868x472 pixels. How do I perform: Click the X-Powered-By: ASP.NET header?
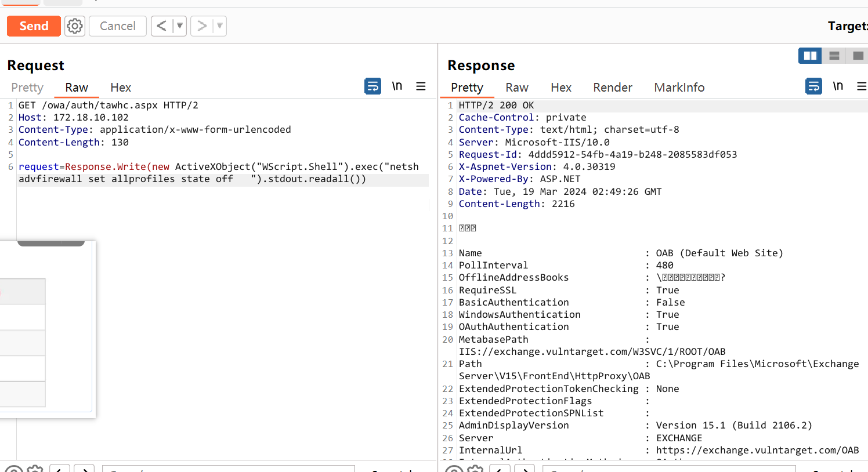click(x=520, y=179)
